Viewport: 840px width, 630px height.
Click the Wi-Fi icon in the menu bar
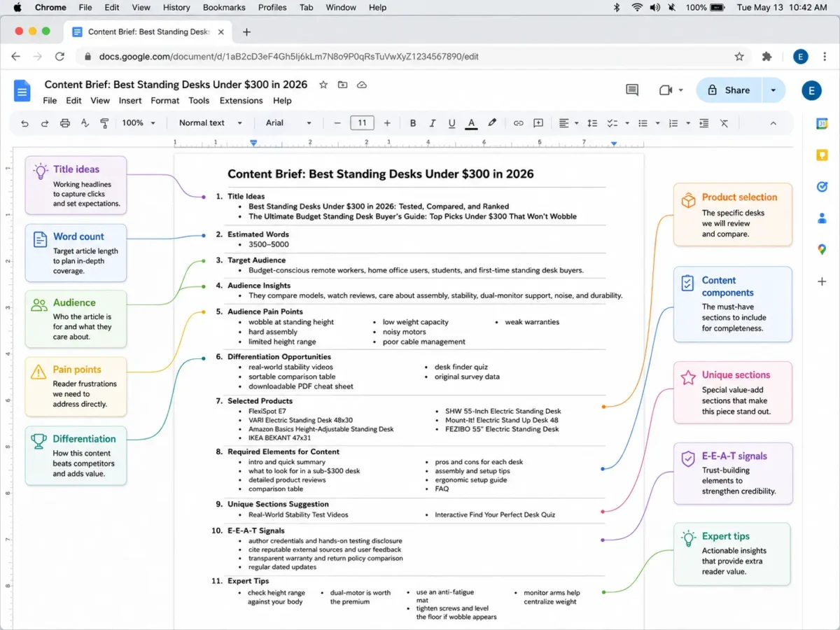coord(637,8)
